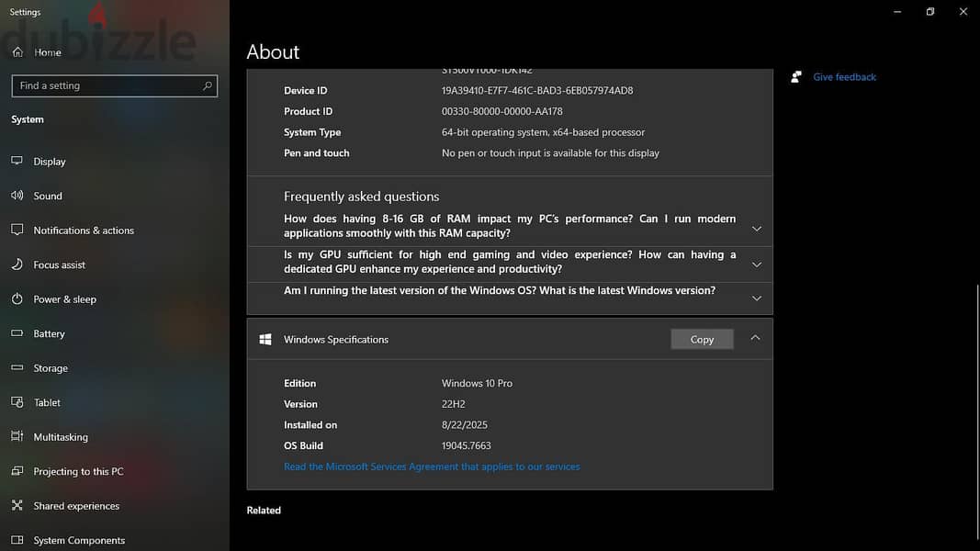Read the Microsoft Services Agreement link
The width and height of the screenshot is (980, 551).
[432, 467]
